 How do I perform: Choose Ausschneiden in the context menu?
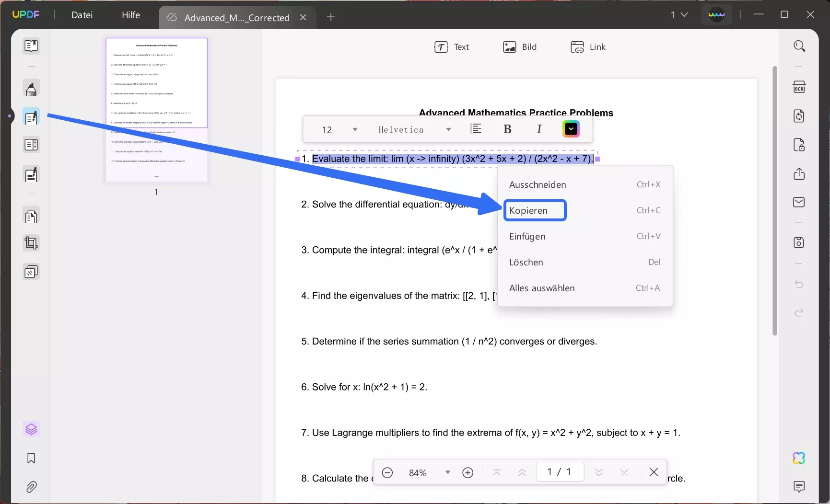point(585,184)
